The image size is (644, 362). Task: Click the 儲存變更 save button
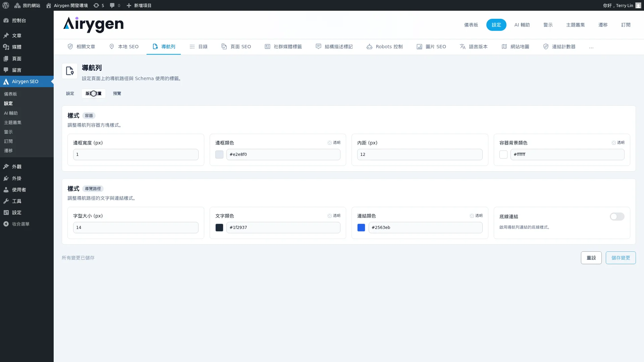click(621, 258)
